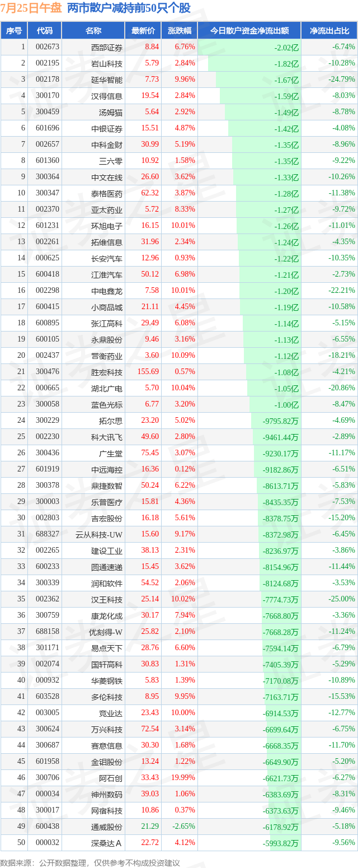Viewport: 358px width, 868px height.
Task: Select change percentage 10.09% of 营衡药业
Action: [183, 356]
